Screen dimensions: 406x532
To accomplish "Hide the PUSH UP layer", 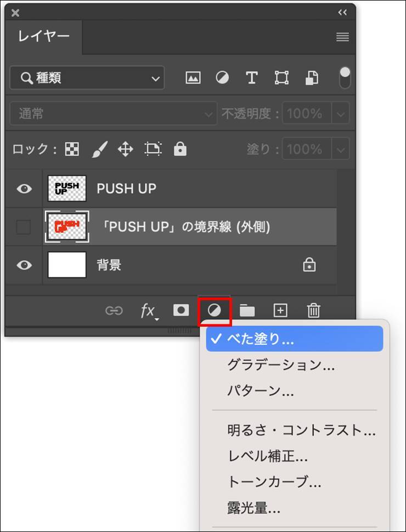I will click(24, 189).
